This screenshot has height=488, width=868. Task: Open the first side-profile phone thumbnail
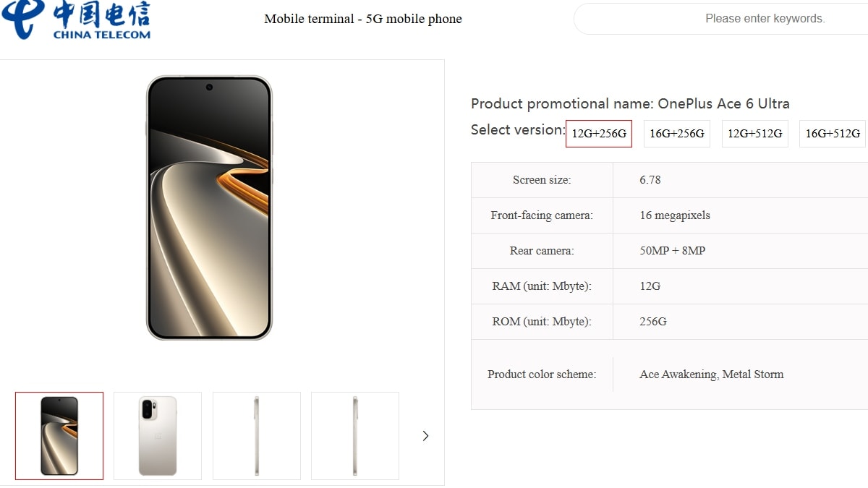(256, 436)
